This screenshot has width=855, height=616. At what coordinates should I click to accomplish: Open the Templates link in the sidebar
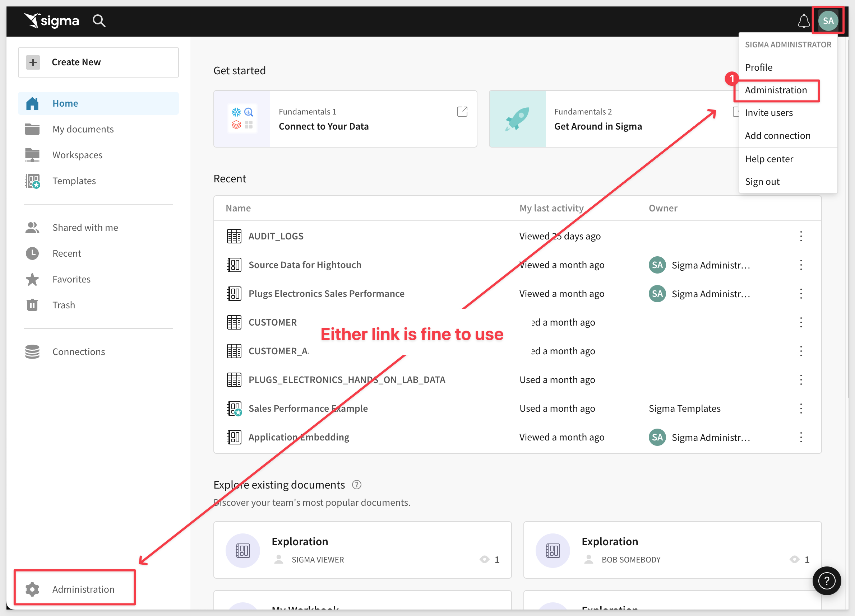98,181
